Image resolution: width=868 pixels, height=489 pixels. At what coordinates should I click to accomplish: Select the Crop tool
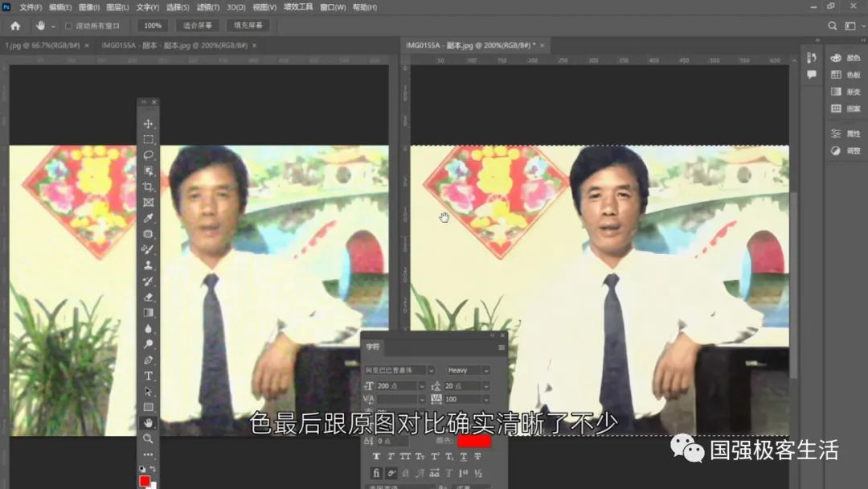148,187
